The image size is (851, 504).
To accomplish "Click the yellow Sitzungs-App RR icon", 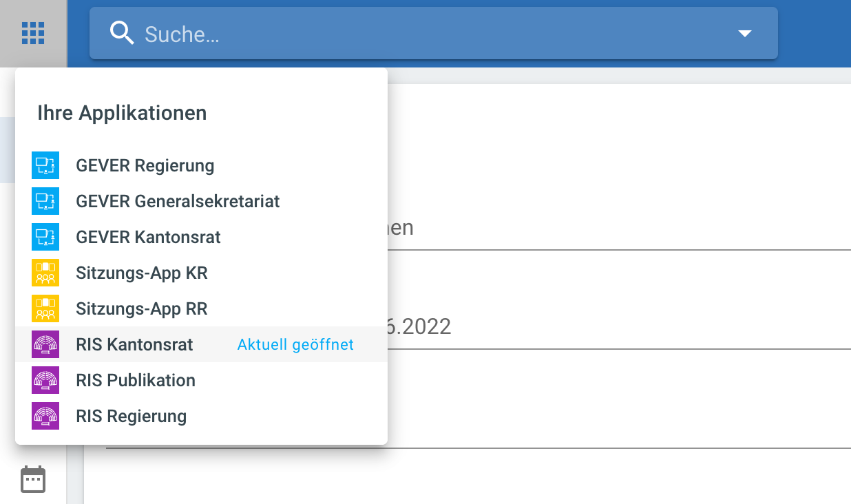I will click(x=45, y=308).
